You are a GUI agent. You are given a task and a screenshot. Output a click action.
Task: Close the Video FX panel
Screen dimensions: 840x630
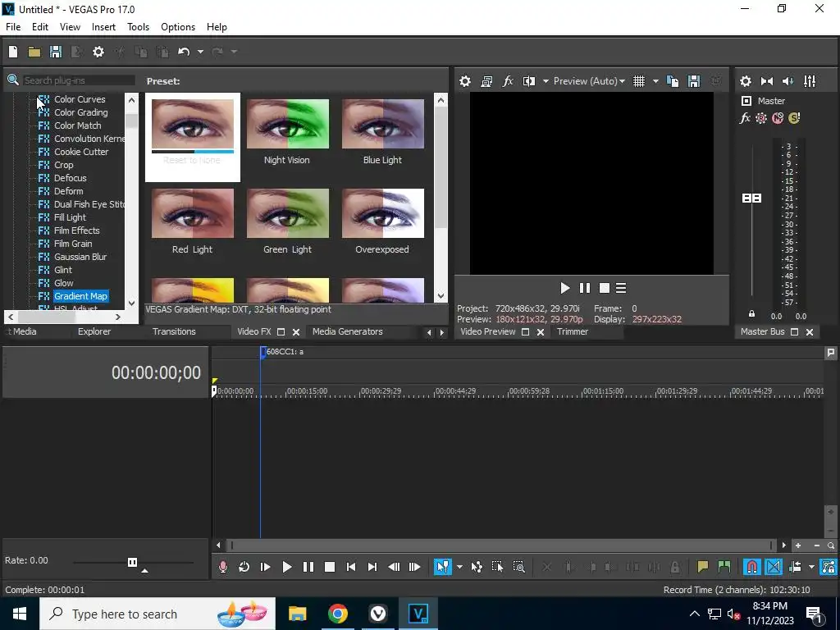point(295,332)
